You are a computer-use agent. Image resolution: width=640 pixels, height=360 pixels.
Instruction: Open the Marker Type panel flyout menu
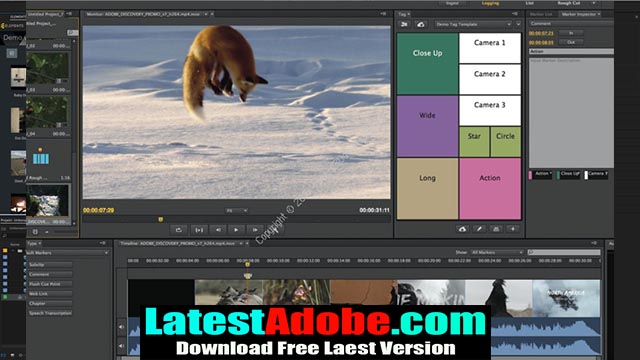tap(102, 243)
